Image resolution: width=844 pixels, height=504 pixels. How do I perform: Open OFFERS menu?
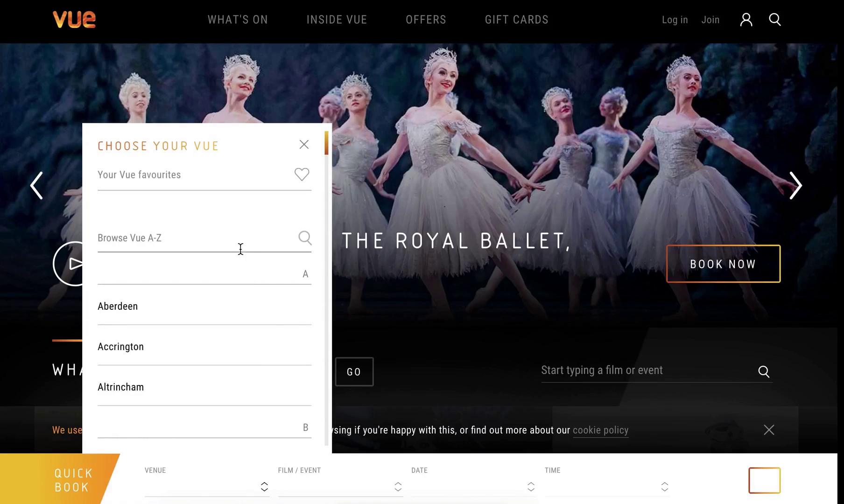[426, 20]
